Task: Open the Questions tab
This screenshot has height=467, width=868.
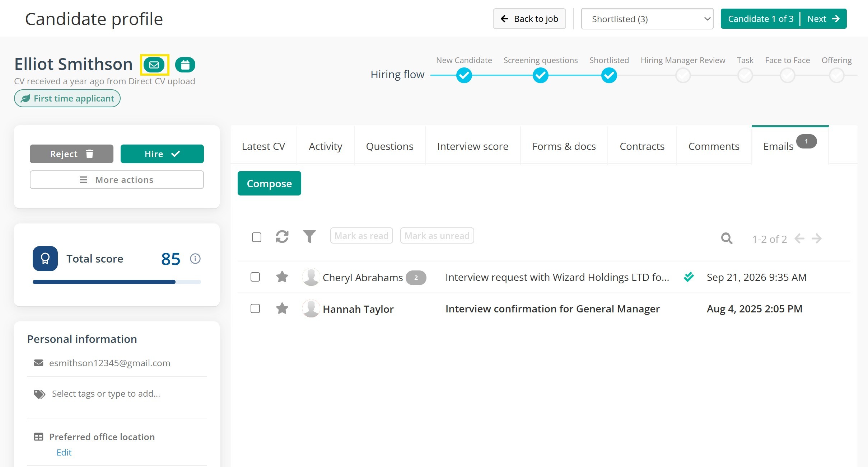Action: pos(390,146)
